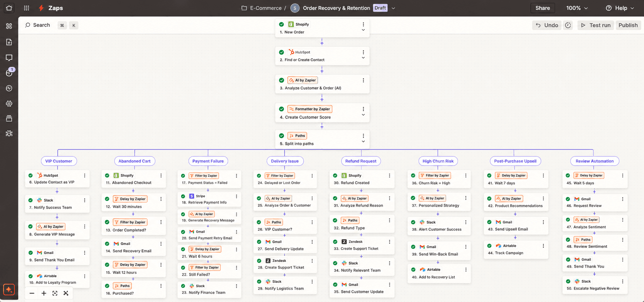Expand the chevron on Split into paths step
This screenshot has height=302, width=644.
coord(363,142)
